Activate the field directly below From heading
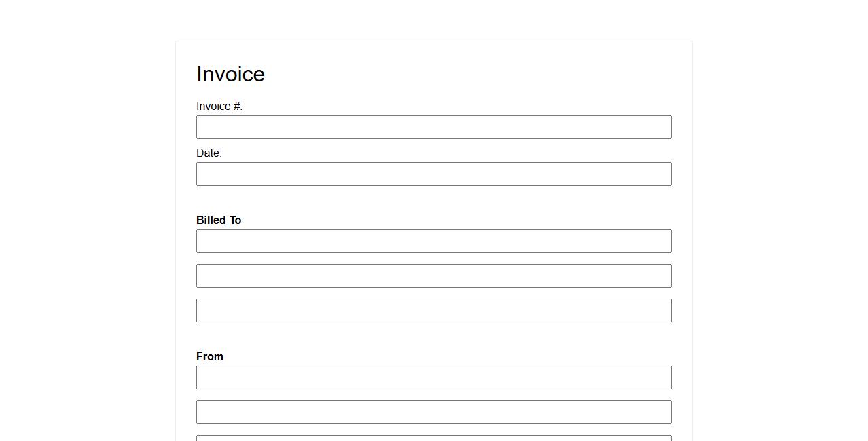This screenshot has width=868, height=441. (x=433, y=378)
